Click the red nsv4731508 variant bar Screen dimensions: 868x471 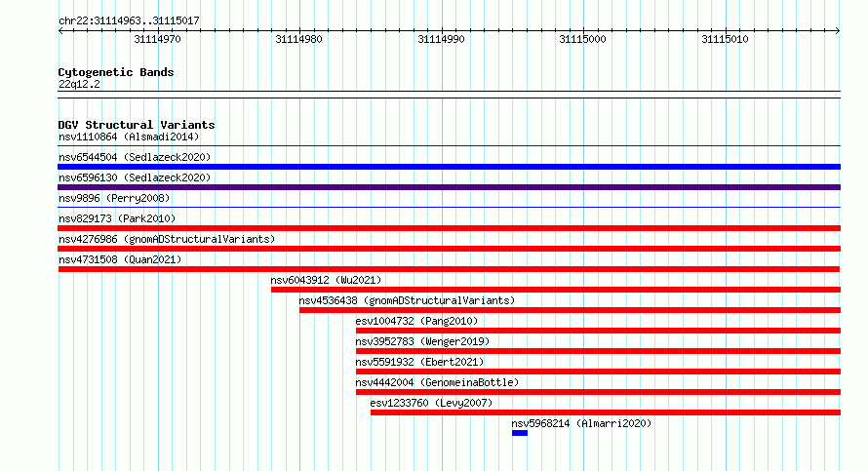[449, 269]
